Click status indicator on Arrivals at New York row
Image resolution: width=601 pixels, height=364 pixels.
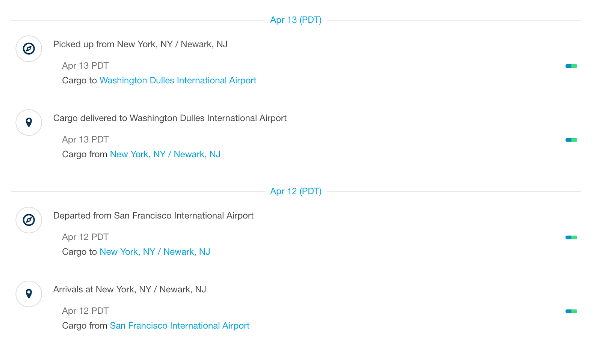click(x=571, y=311)
